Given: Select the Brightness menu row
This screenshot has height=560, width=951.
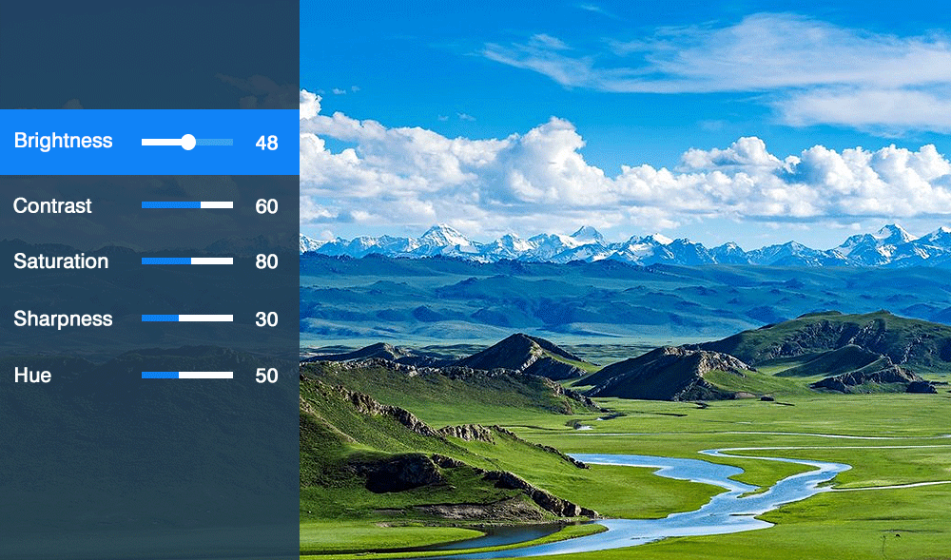Looking at the screenshot, I should click(149, 143).
